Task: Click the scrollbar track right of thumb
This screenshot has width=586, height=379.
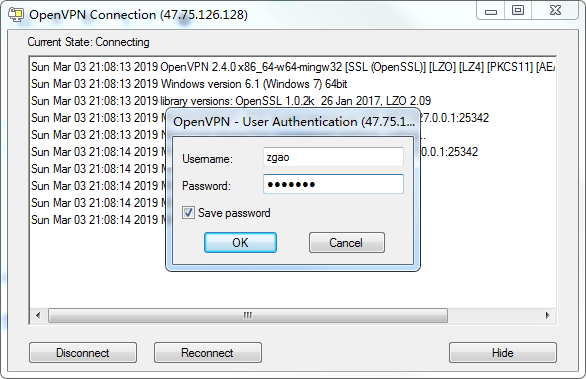Action: pos(494,315)
